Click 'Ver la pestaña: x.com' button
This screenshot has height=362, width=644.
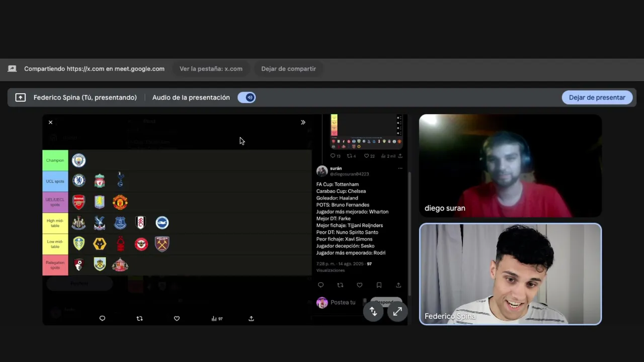pyautogui.click(x=211, y=69)
